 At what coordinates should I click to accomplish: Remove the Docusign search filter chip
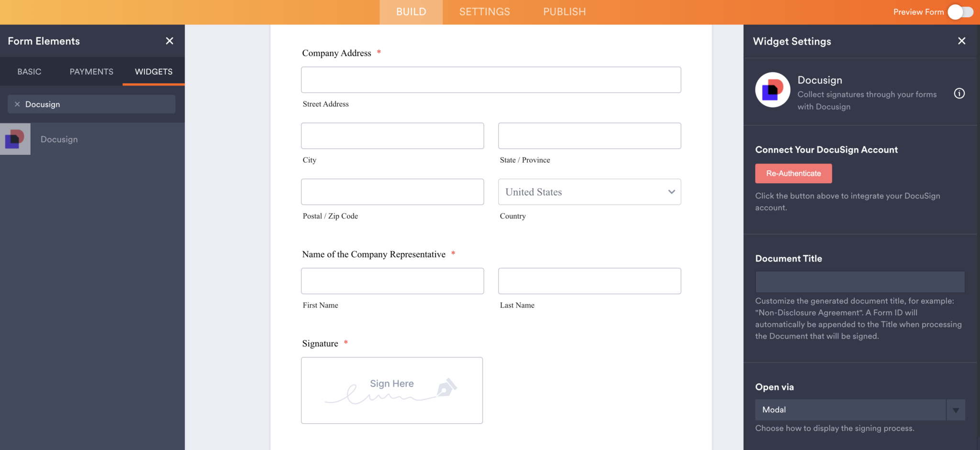coord(17,104)
